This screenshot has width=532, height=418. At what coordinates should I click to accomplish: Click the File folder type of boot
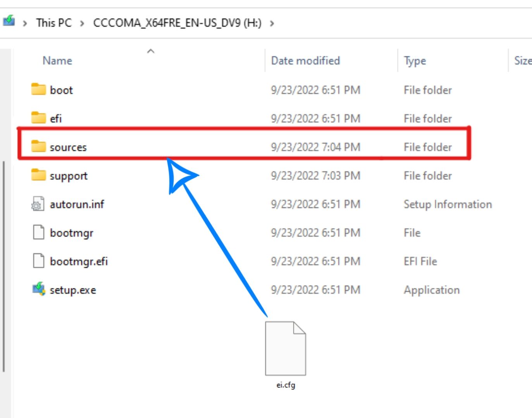pos(428,90)
